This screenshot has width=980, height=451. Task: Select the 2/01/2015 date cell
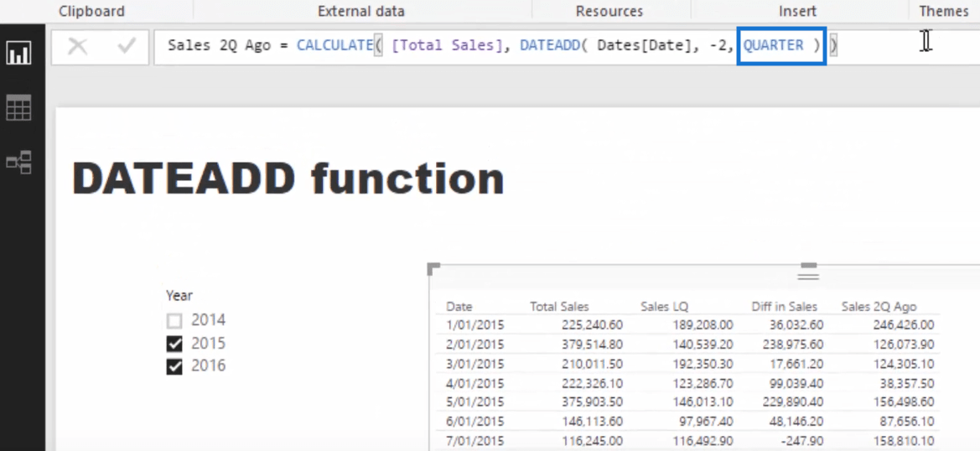475,345
